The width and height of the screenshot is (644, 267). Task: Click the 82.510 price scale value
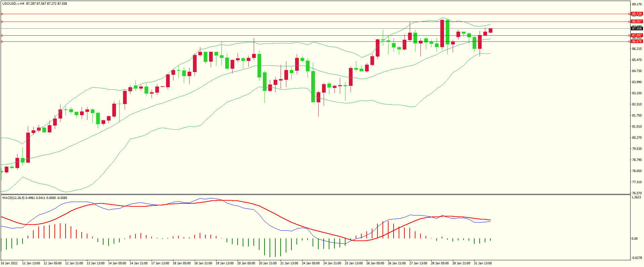(x=637, y=104)
